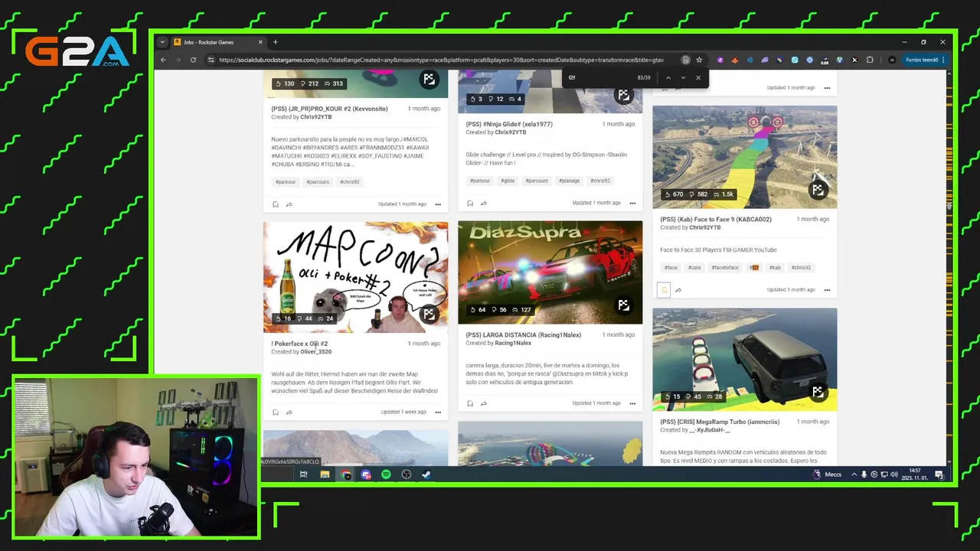This screenshot has width=980, height=551.
Task: Click the #glide tag
Action: click(x=508, y=181)
